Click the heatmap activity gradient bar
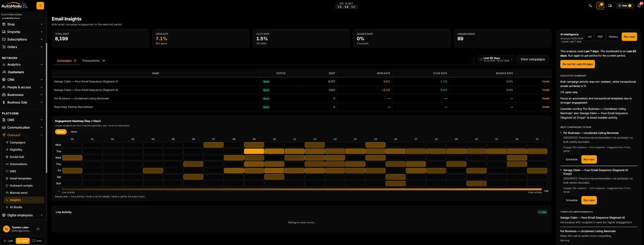The width and height of the screenshot is (644, 245). pos(302,189)
